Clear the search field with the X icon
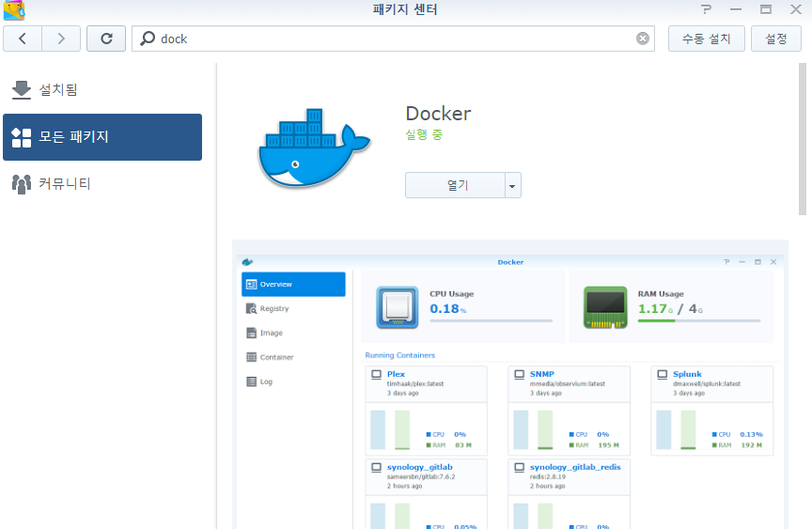 643,39
